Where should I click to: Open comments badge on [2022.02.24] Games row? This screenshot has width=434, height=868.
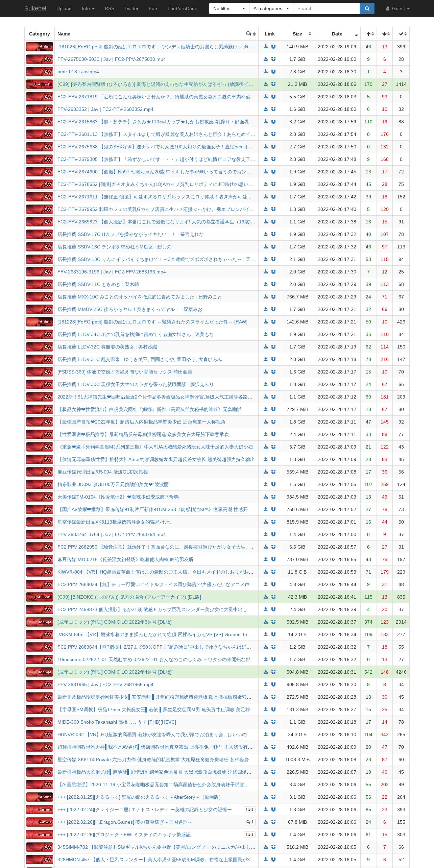[250, 810]
